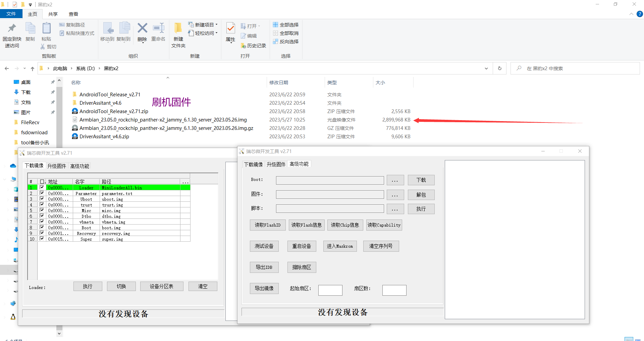This screenshot has height=341, width=644.
Task: Click the Refresh button beside address bar
Action: coord(500,68)
